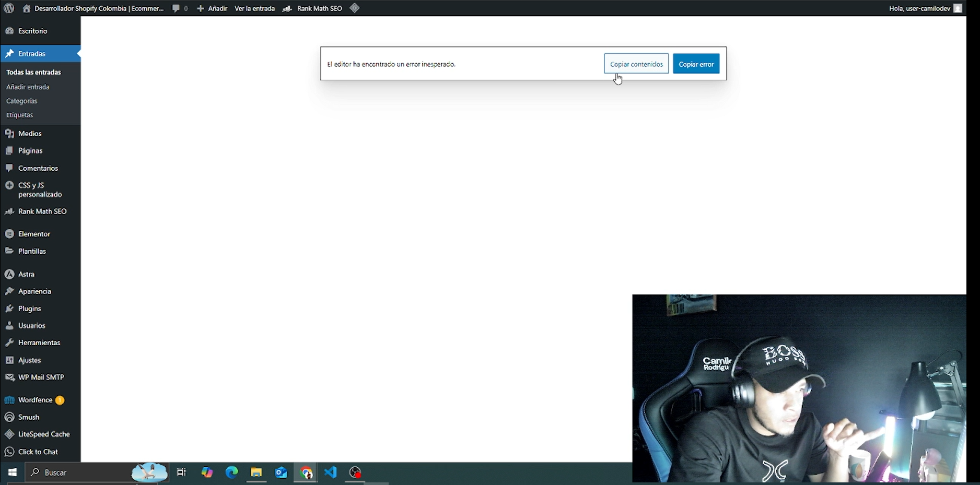This screenshot has width=980, height=485.
Task: Click the Elementor sidebar icon
Action: click(x=9, y=234)
